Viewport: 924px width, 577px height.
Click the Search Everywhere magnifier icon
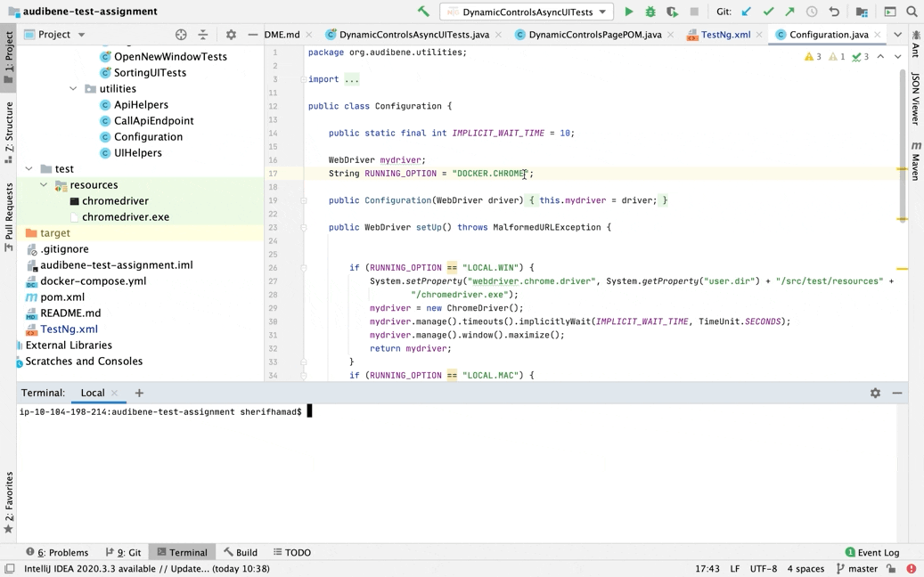coord(912,12)
